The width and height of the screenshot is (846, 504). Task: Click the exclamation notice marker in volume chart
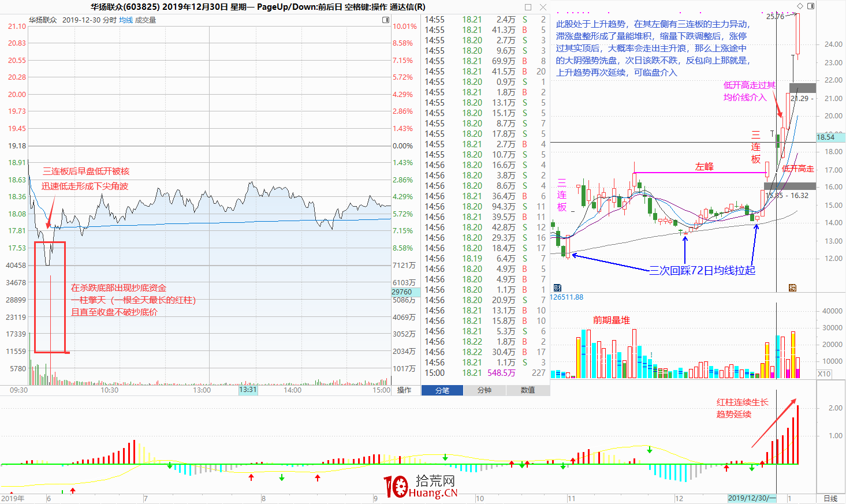click(x=651, y=355)
